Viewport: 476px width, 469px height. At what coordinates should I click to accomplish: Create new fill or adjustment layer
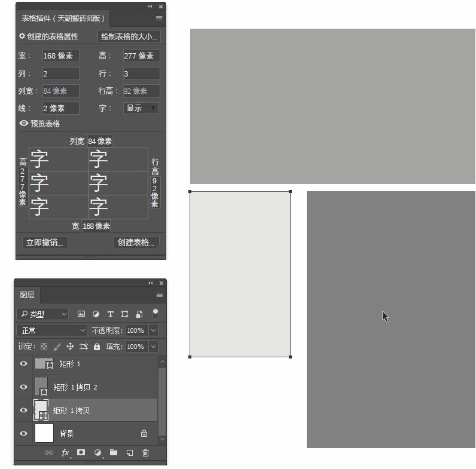tap(97, 453)
